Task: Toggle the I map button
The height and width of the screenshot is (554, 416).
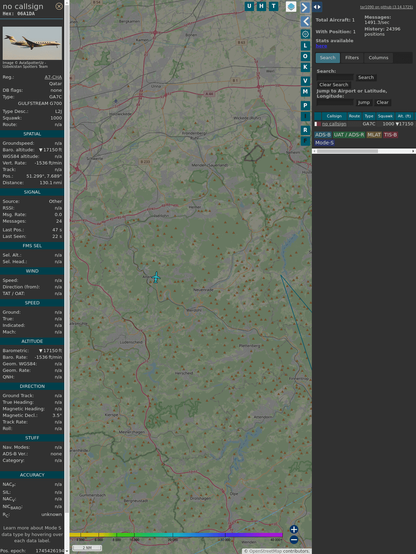Action: [305, 116]
